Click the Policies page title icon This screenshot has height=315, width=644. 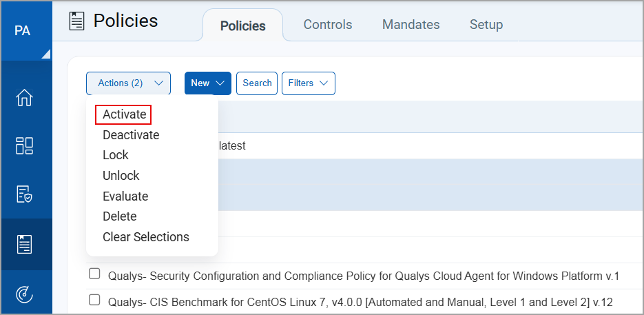pyautogui.click(x=77, y=21)
